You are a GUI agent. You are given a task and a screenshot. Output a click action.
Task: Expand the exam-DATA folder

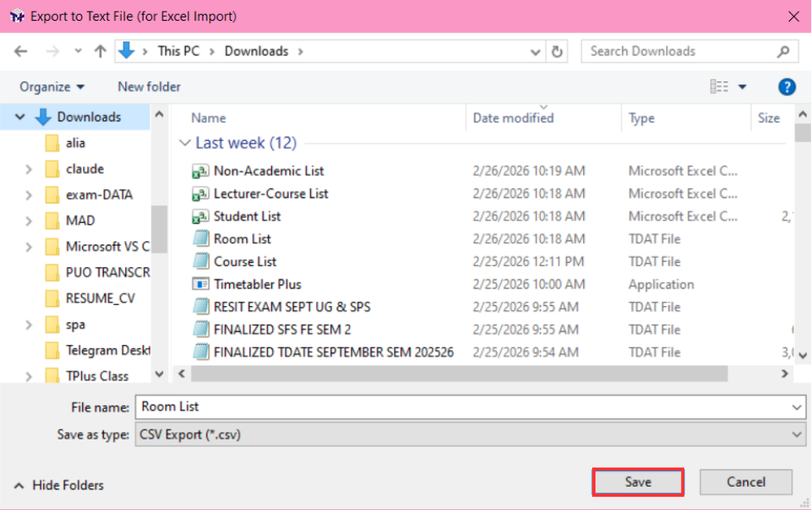coord(28,195)
